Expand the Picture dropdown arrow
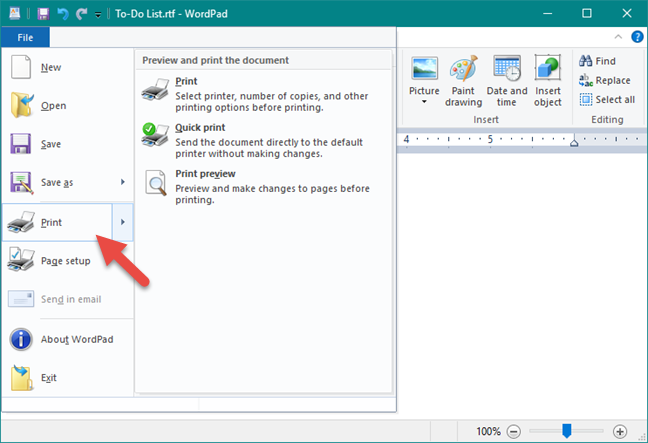 [x=424, y=102]
